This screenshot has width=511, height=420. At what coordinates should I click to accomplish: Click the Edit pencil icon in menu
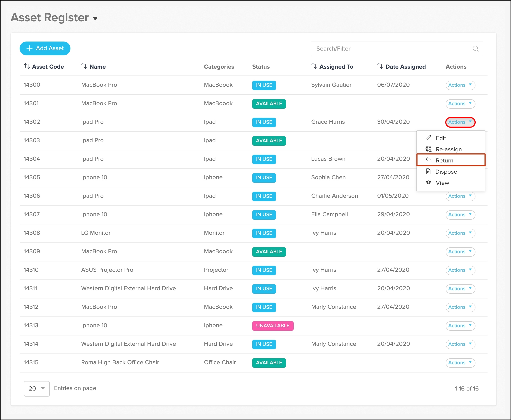pyautogui.click(x=428, y=138)
